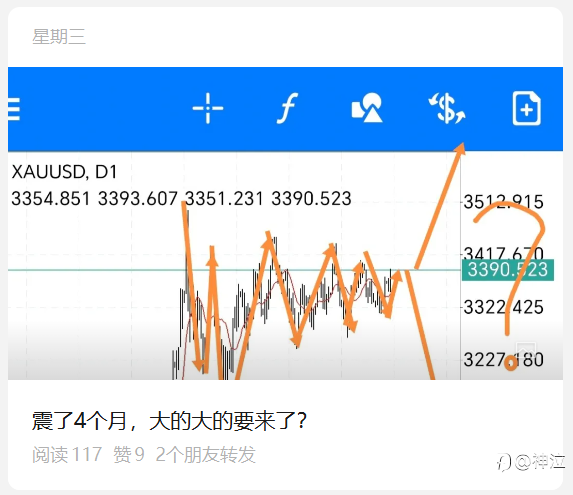Open the indicators function icon

(287, 108)
